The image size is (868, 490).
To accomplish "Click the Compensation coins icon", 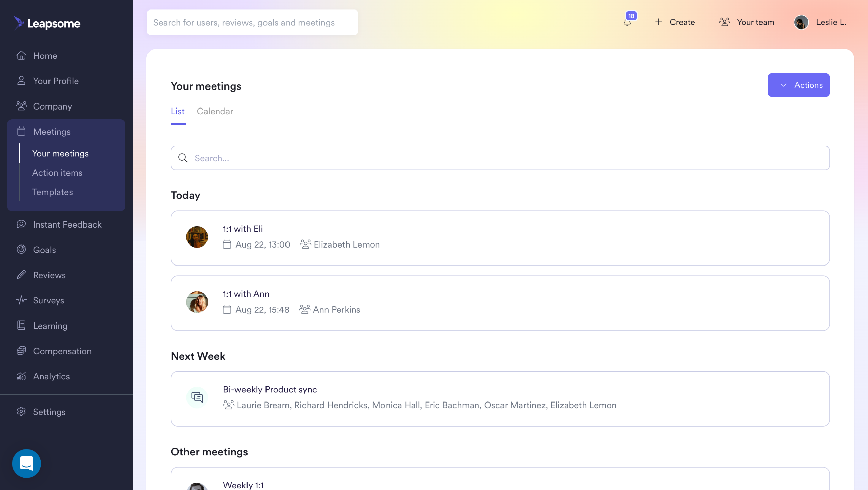I will click(21, 351).
